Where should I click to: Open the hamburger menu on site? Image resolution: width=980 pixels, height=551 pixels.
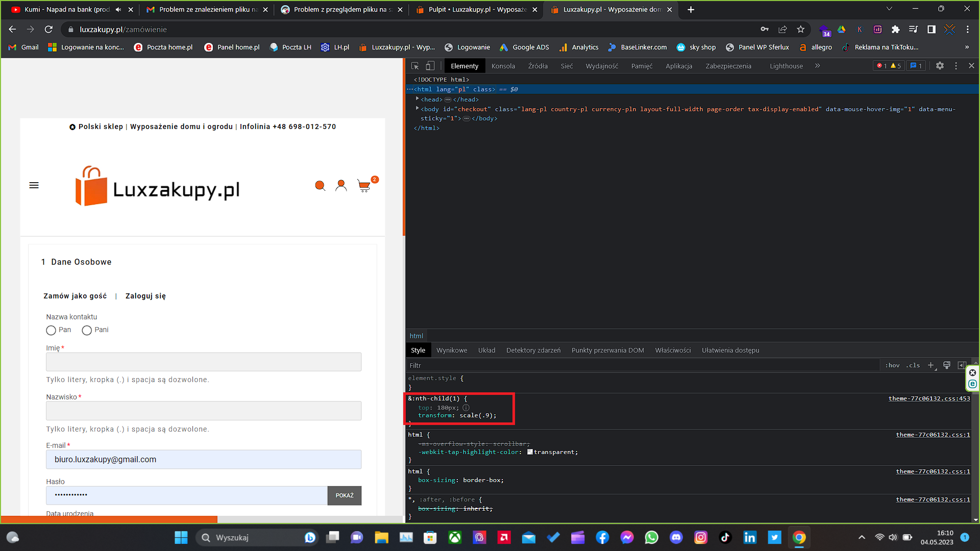34,185
